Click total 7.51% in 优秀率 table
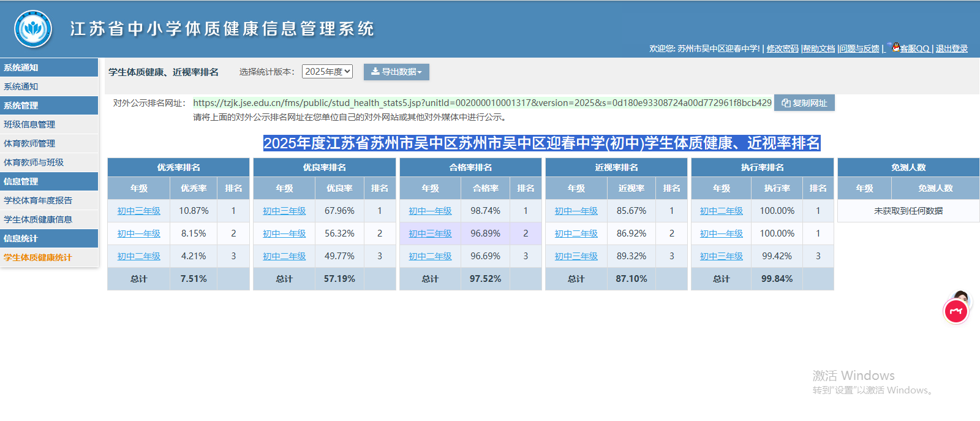Image resolution: width=980 pixels, height=421 pixels. 194,279
